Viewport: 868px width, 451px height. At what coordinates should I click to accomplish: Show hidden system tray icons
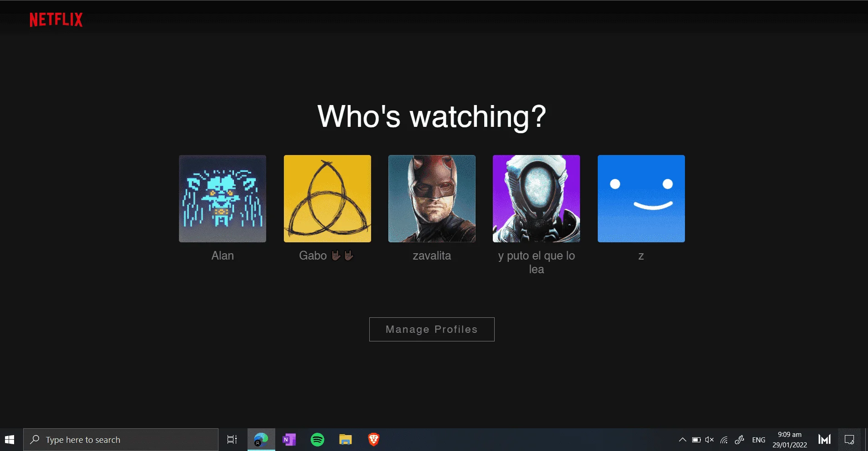pos(682,440)
